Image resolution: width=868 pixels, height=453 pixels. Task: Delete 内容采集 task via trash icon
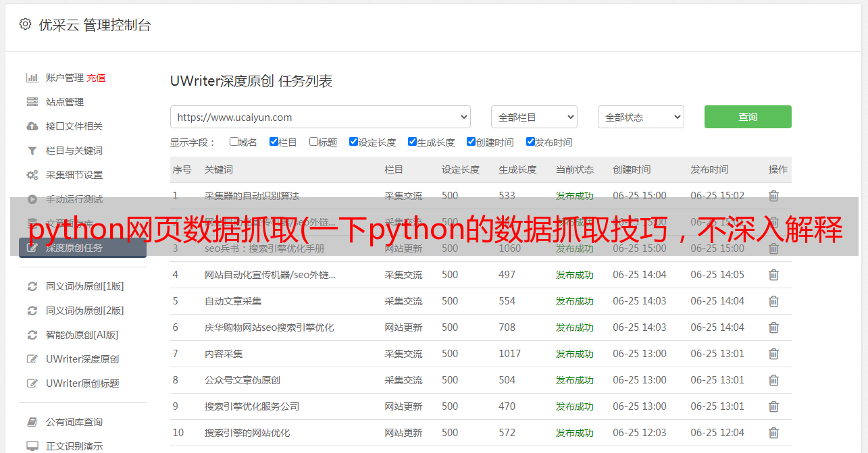(x=774, y=354)
